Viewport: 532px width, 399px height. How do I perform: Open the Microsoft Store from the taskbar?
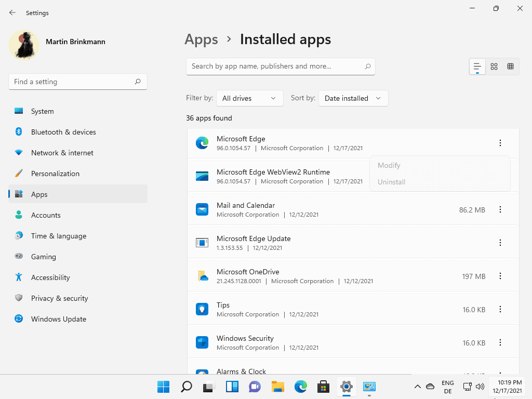pos(323,387)
